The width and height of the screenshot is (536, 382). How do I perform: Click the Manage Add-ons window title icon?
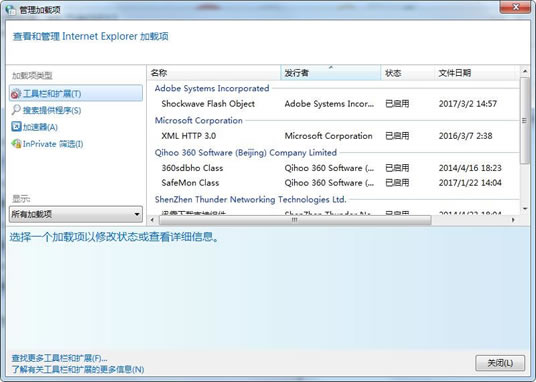coord(11,10)
